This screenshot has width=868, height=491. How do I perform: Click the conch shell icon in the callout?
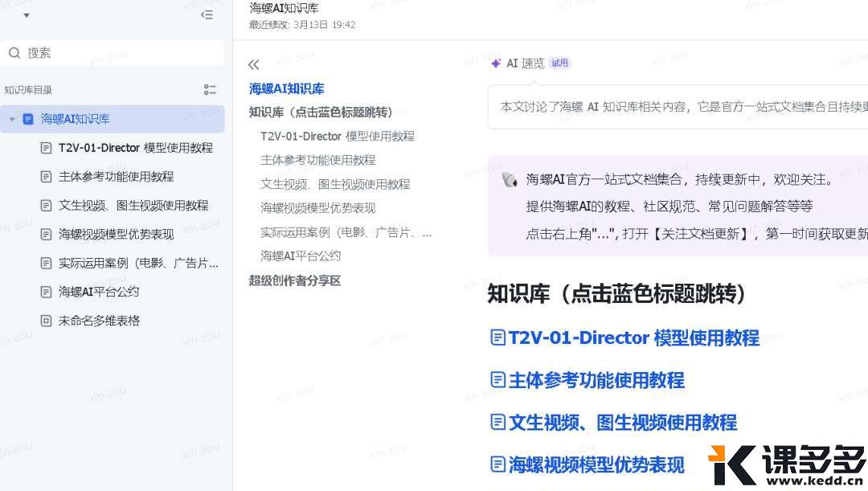[x=510, y=179]
